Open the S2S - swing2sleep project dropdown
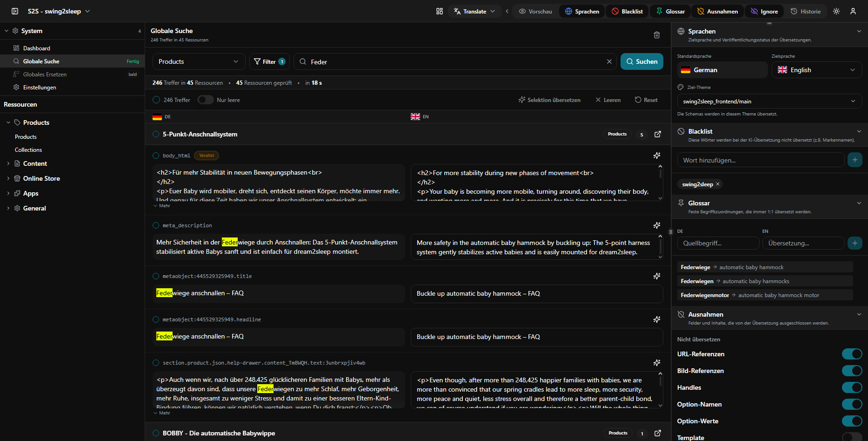 tap(59, 11)
